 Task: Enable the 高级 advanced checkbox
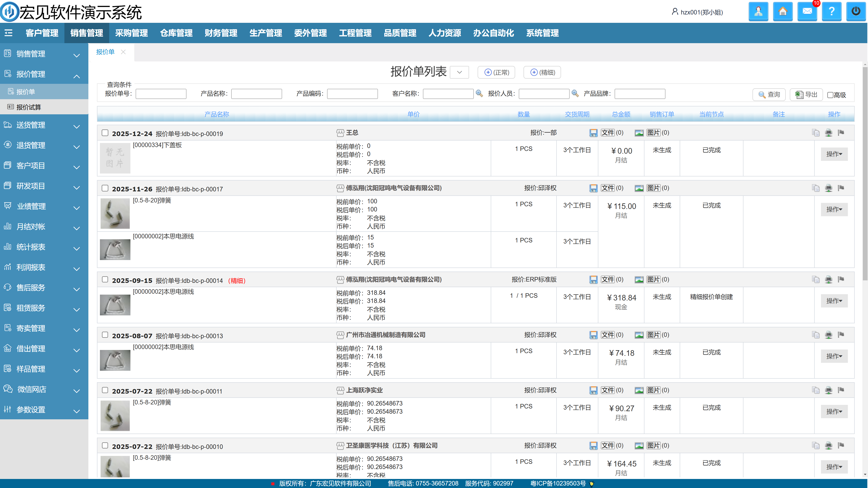click(830, 95)
